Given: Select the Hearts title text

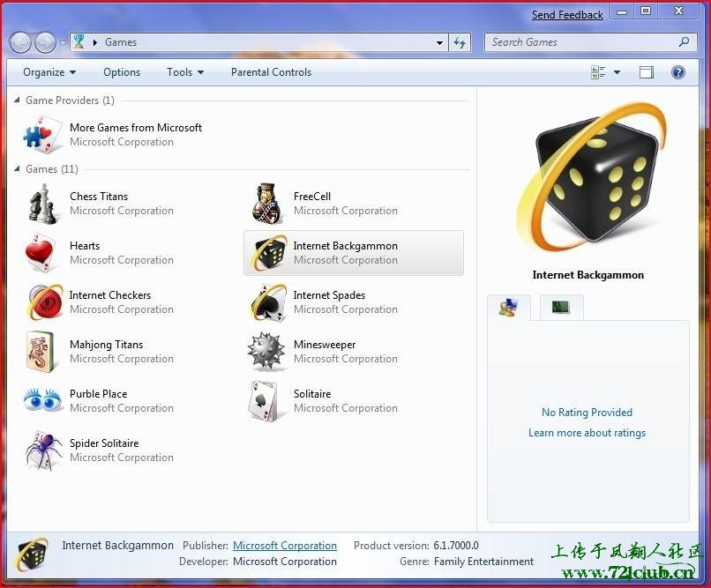Looking at the screenshot, I should coord(85,246).
